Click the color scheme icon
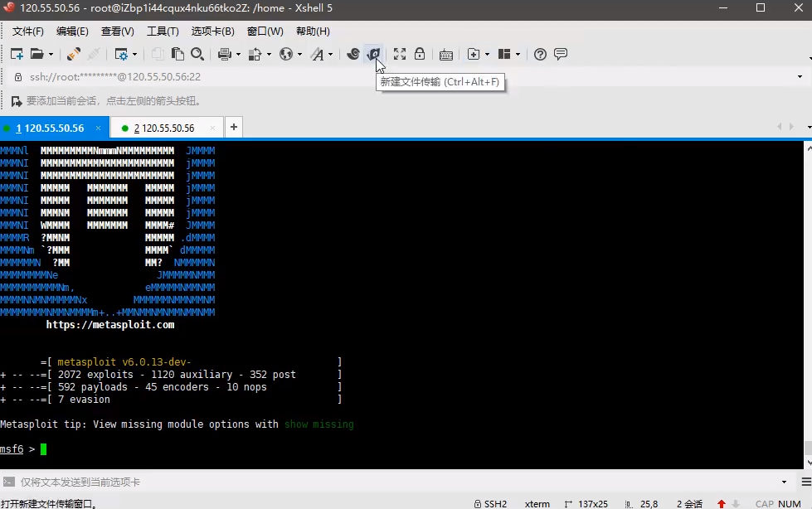 255,54
